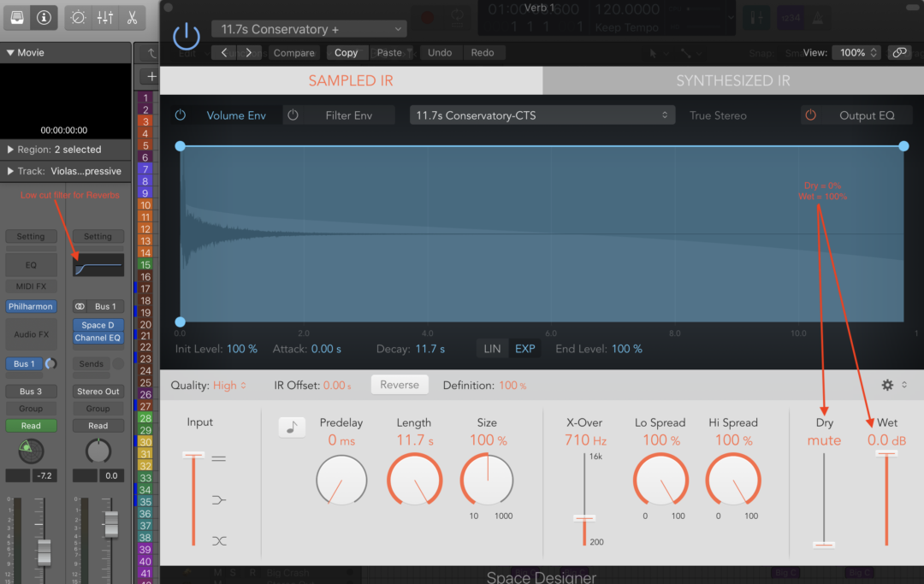The image size is (924, 584).
Task: Open the 11.7s Conservatory-CTS IR menu
Action: [542, 114]
